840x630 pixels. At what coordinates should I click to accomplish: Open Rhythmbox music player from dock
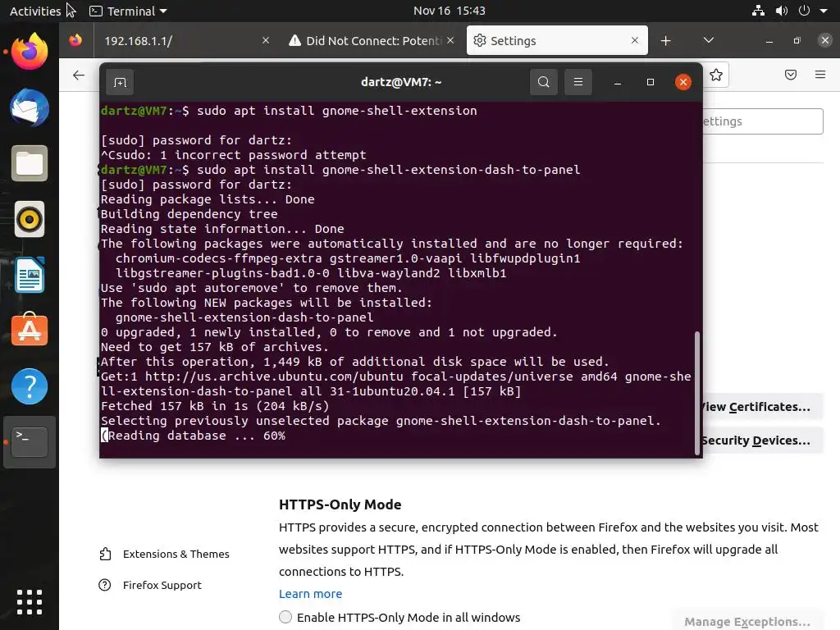coord(30,219)
